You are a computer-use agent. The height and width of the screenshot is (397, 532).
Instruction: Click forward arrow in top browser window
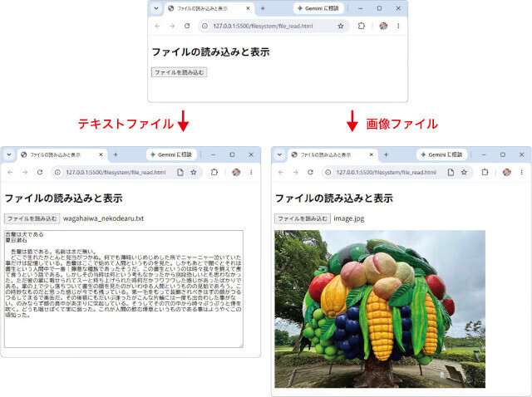[172, 26]
